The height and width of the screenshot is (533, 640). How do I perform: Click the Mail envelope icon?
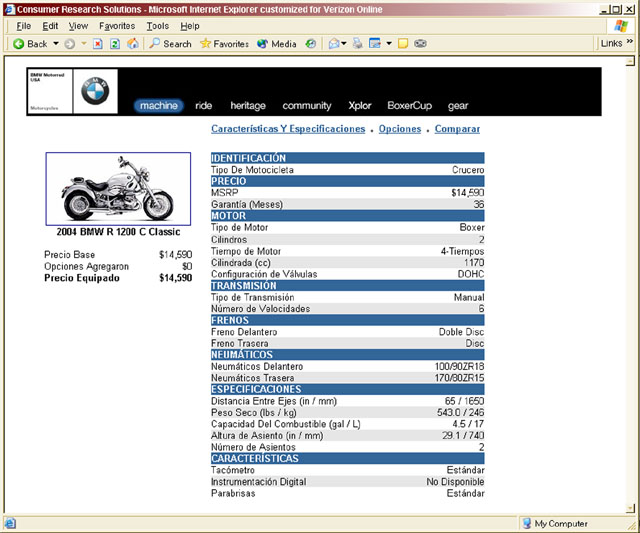[333, 44]
